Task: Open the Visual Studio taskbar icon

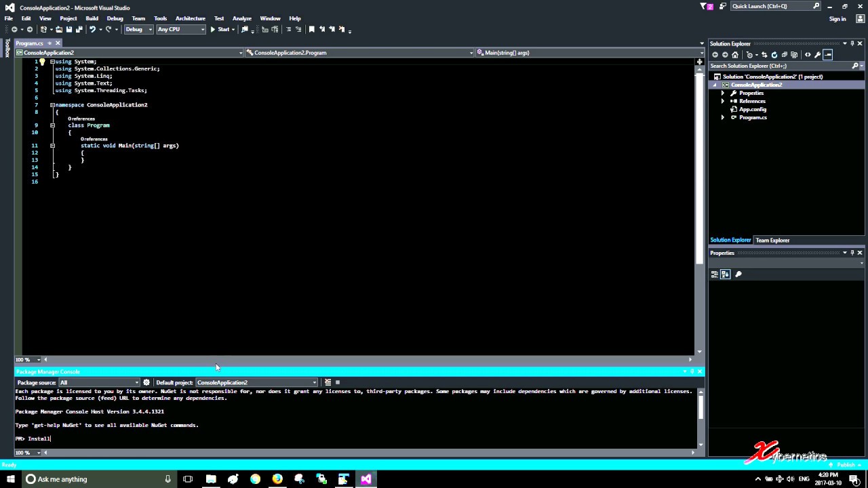Action: 366,479
